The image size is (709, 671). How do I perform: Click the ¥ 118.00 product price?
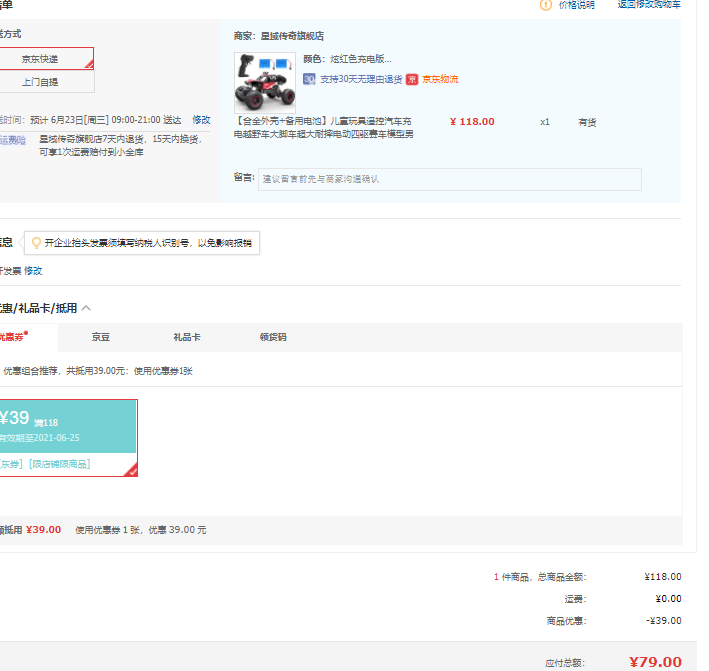point(472,122)
